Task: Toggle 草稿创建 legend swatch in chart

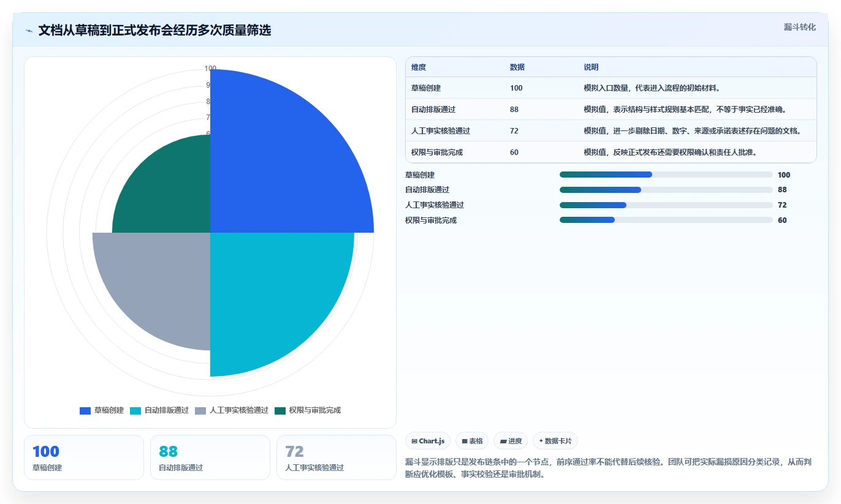Action: pyautogui.click(x=85, y=410)
